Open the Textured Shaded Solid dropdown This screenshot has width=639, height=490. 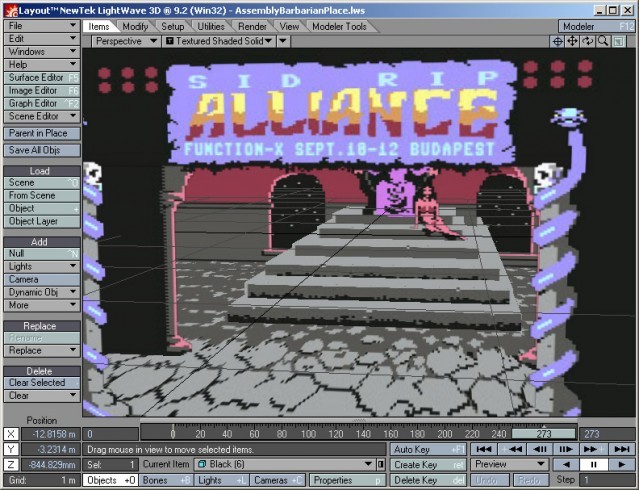click(x=226, y=42)
